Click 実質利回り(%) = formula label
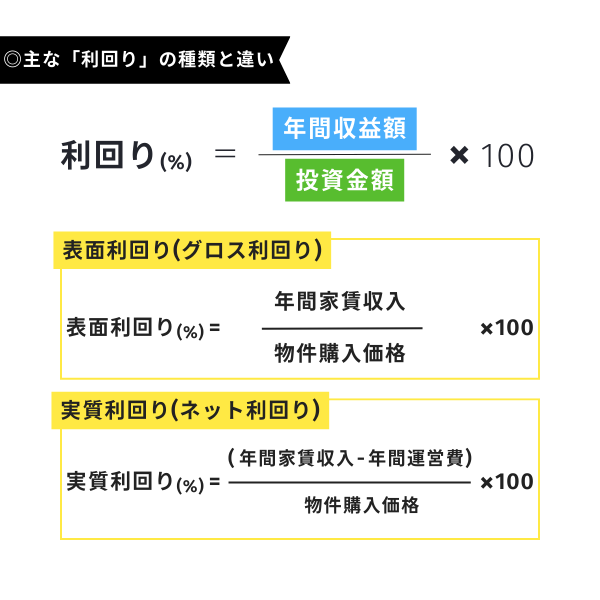The height and width of the screenshot is (600, 600). tap(143, 482)
